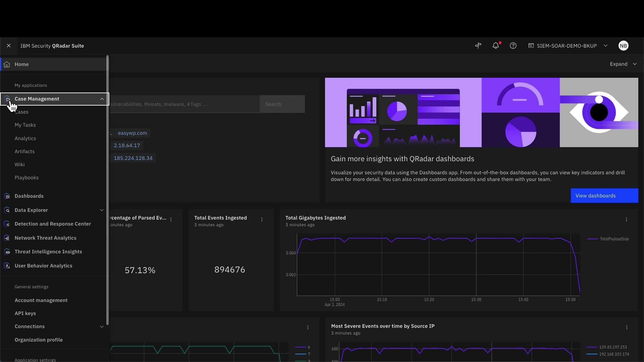
Task: Close the side navigation menu
Action: coord(9,46)
